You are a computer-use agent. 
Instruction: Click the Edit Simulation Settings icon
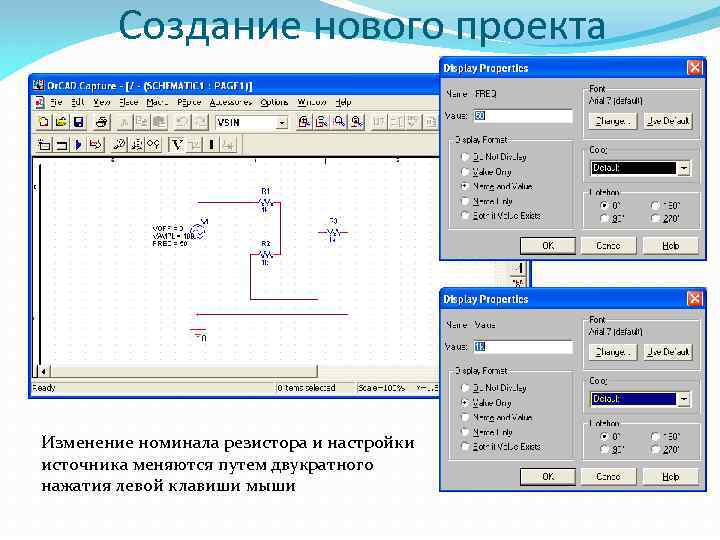[x=61, y=145]
